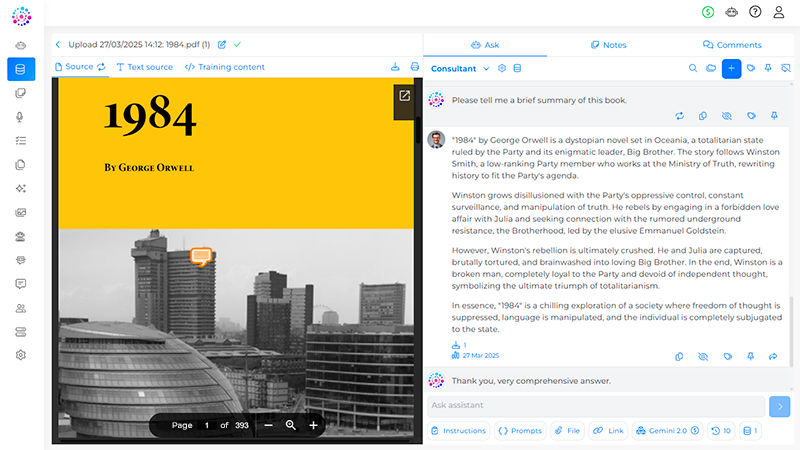Zoom in the PDF with plus

point(313,425)
